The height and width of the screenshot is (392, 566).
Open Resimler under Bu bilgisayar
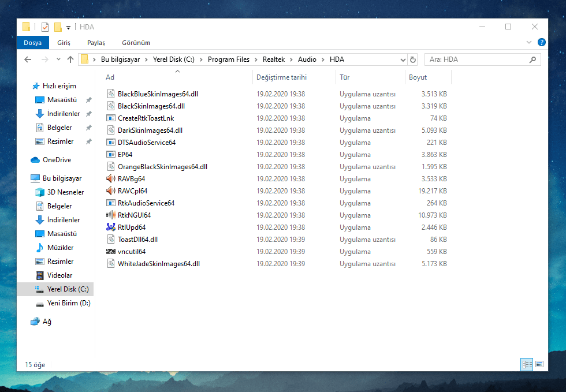coord(54,261)
